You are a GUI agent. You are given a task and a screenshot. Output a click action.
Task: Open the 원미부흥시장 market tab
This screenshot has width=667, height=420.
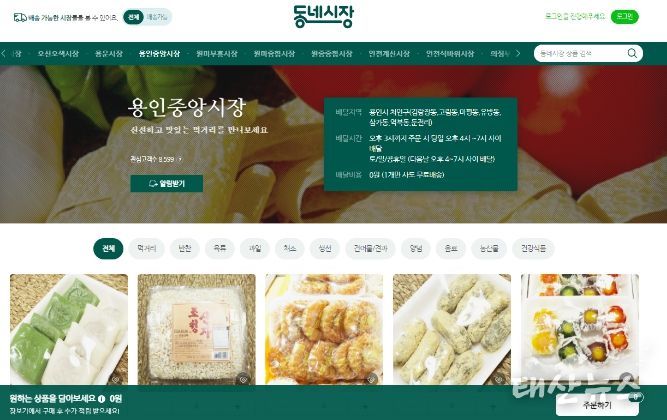point(217,54)
